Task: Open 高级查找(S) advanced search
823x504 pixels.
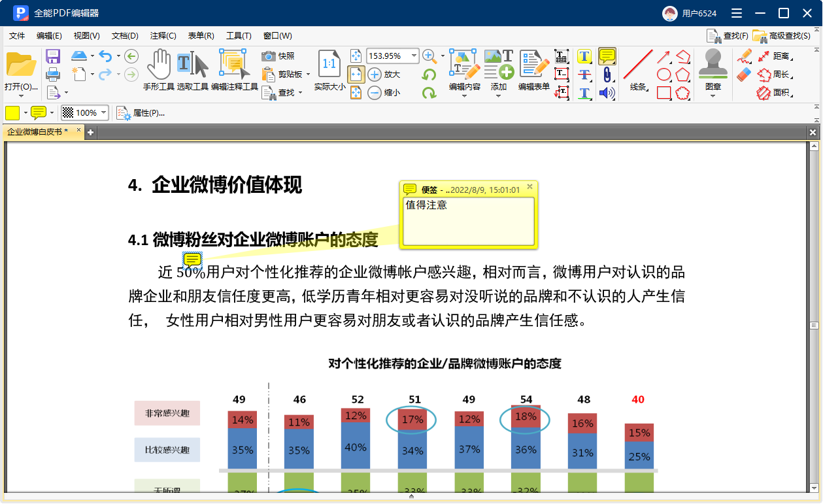Action: pyautogui.click(x=782, y=36)
